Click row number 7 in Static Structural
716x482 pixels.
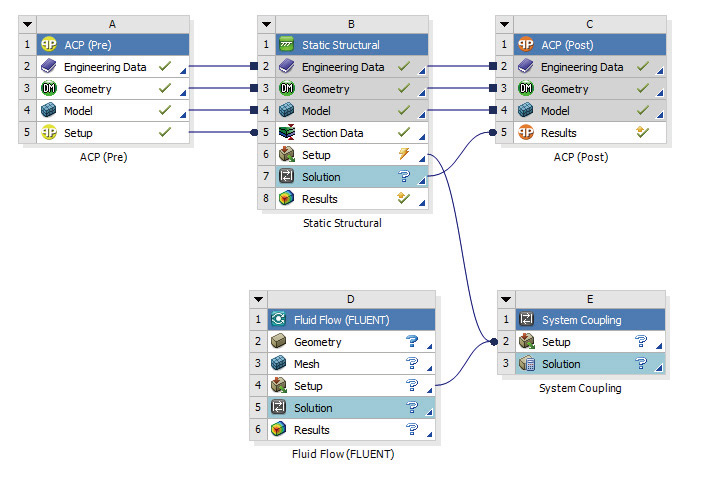pyautogui.click(x=266, y=176)
